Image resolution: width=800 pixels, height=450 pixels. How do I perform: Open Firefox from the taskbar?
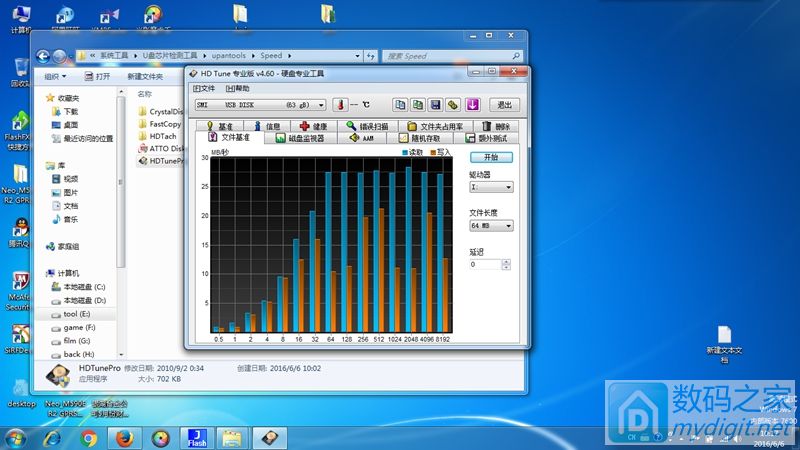(x=124, y=438)
